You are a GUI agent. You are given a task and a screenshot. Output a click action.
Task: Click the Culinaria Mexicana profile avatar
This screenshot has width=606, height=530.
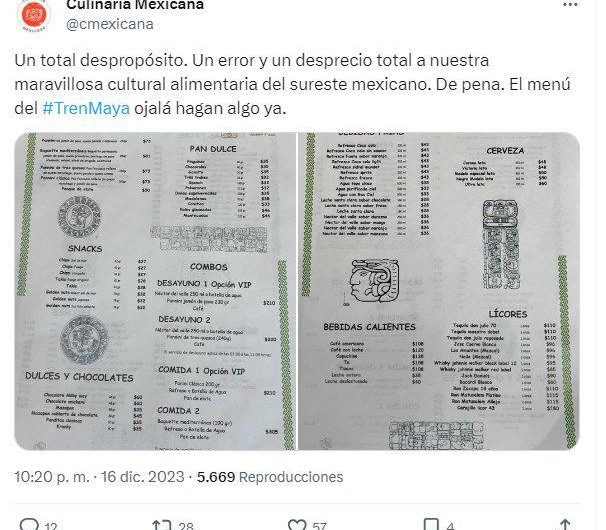pyautogui.click(x=34, y=14)
